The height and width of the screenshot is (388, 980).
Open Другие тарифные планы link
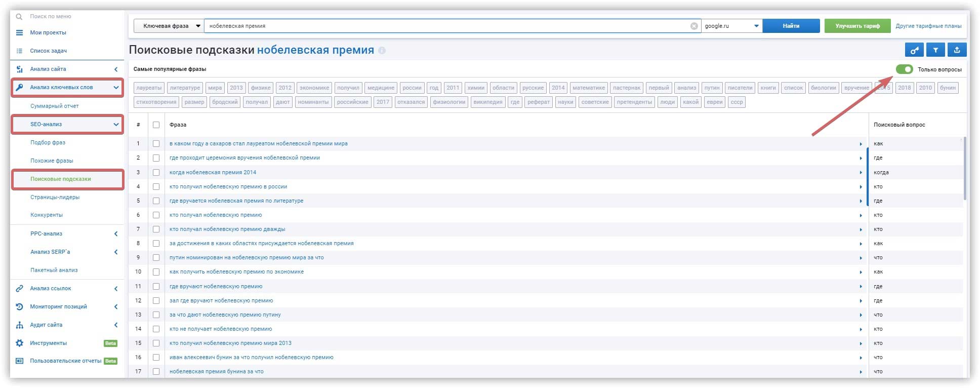pyautogui.click(x=928, y=26)
